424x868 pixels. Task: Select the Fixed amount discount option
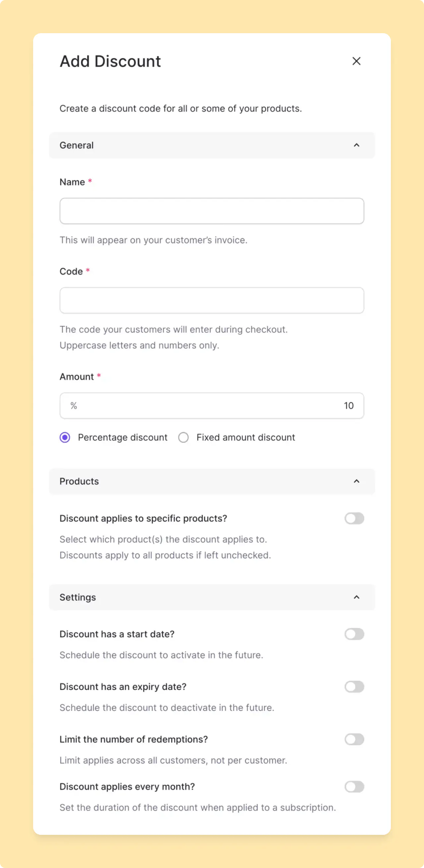[x=184, y=437]
